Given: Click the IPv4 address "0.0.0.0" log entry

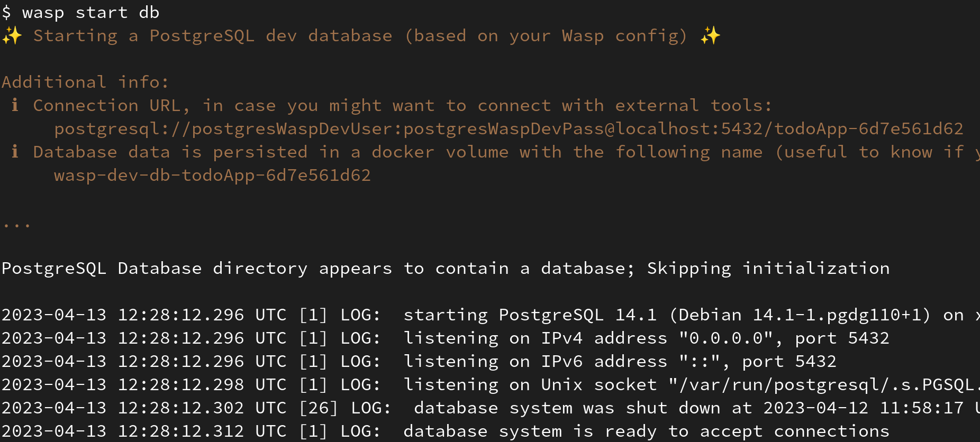Looking at the screenshot, I should (x=725, y=338).
